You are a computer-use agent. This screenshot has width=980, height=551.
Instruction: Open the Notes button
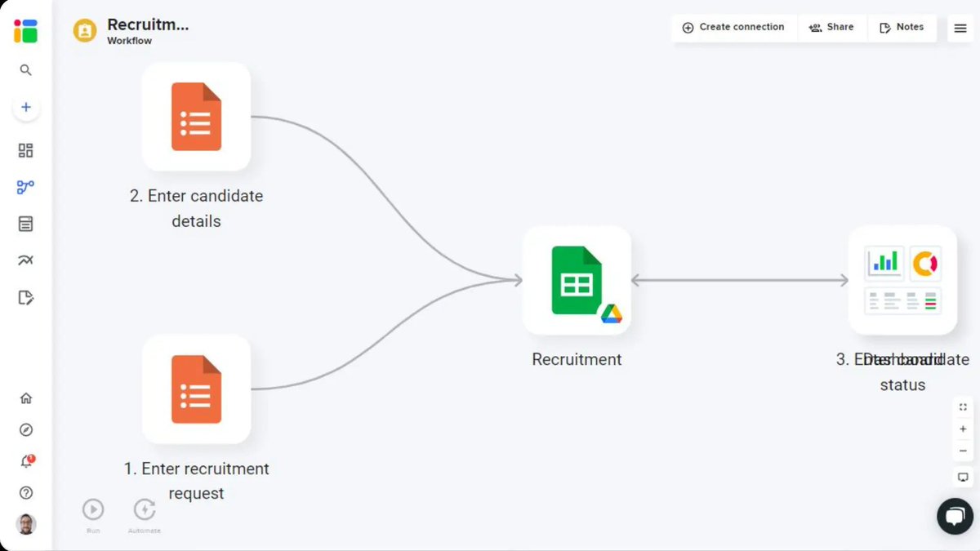click(x=902, y=27)
